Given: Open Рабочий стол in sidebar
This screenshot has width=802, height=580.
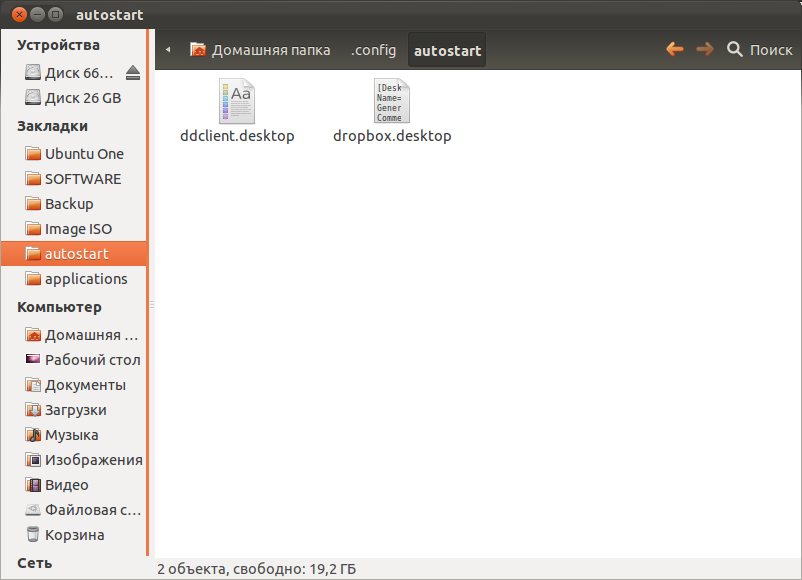Looking at the screenshot, I should coord(74,360).
